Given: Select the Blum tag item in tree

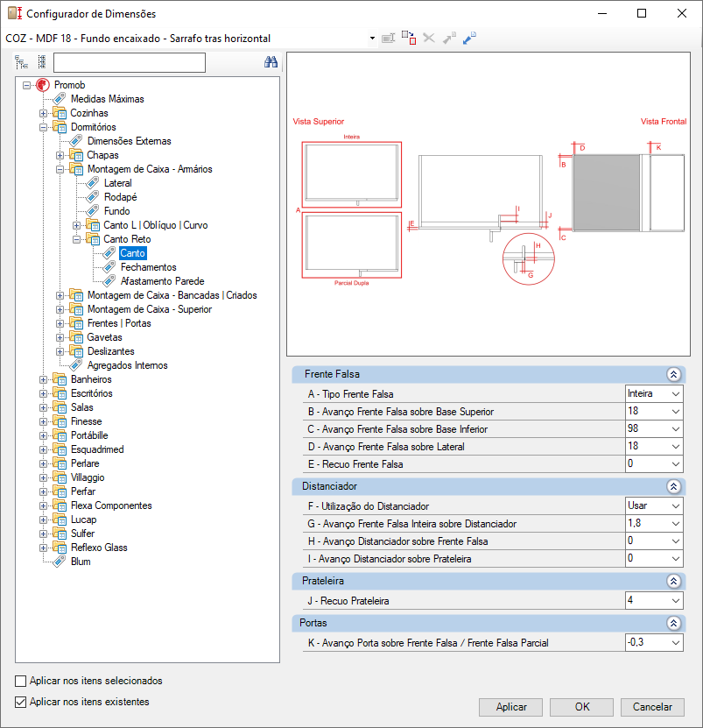Looking at the screenshot, I should coord(80,562).
